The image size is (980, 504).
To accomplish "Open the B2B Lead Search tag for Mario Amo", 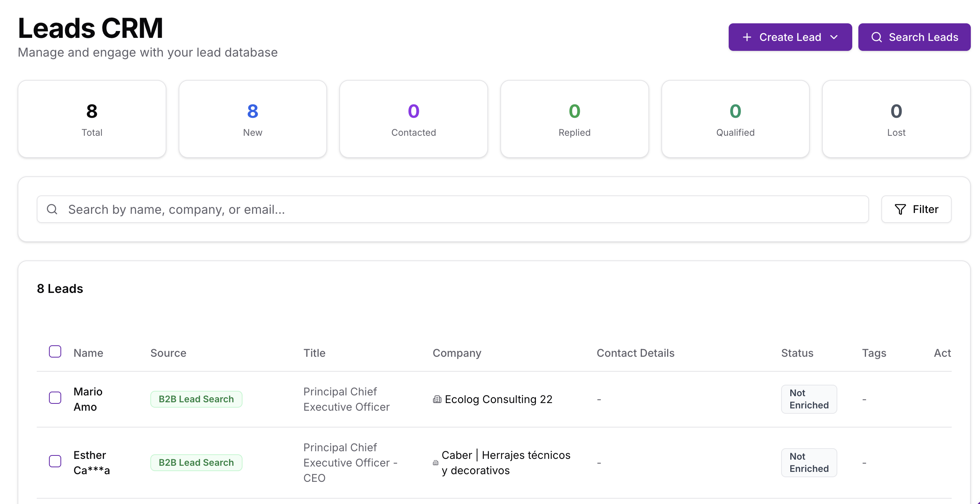I will pyautogui.click(x=196, y=399).
